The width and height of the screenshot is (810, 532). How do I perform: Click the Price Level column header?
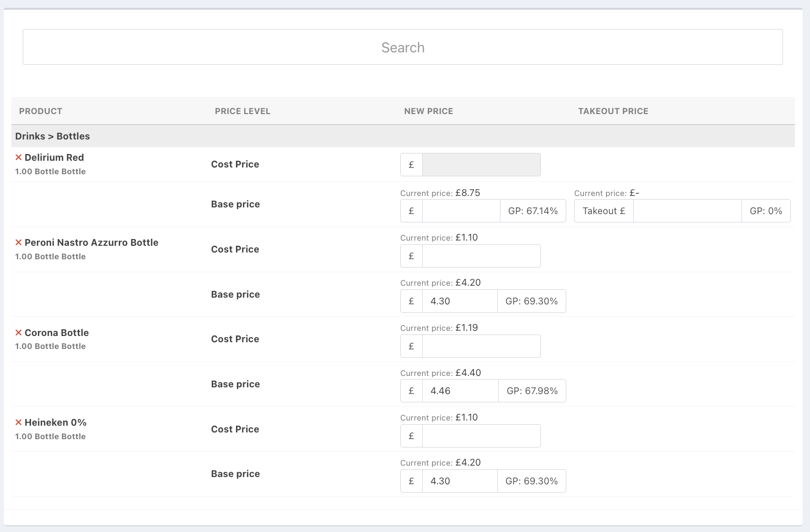tap(242, 111)
